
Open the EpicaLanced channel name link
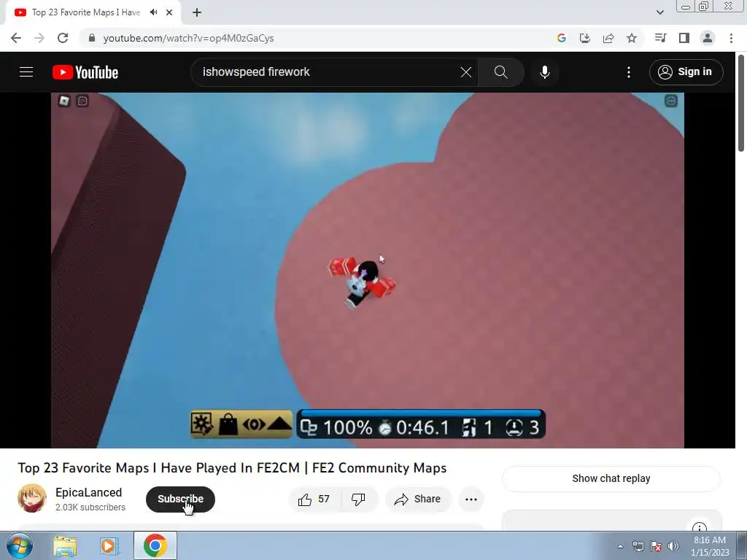pyautogui.click(x=88, y=492)
